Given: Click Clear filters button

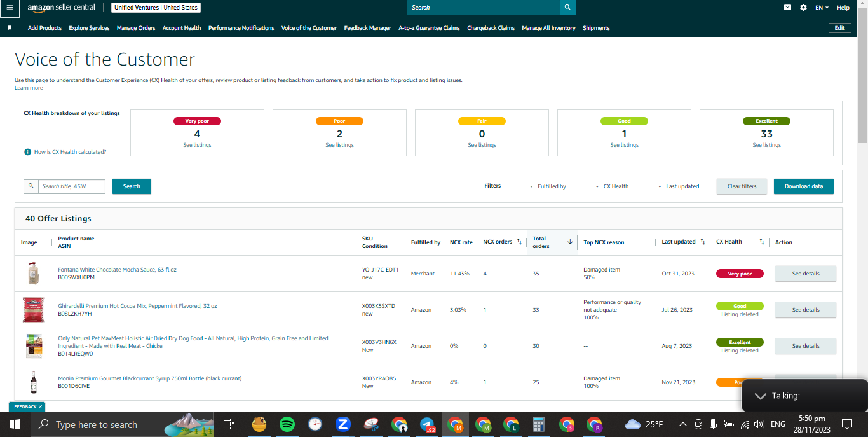Looking at the screenshot, I should tap(742, 186).
